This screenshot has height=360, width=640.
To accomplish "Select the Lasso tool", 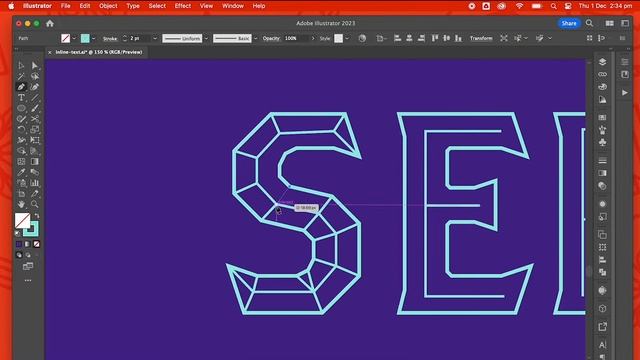I will pyautogui.click(x=35, y=76).
